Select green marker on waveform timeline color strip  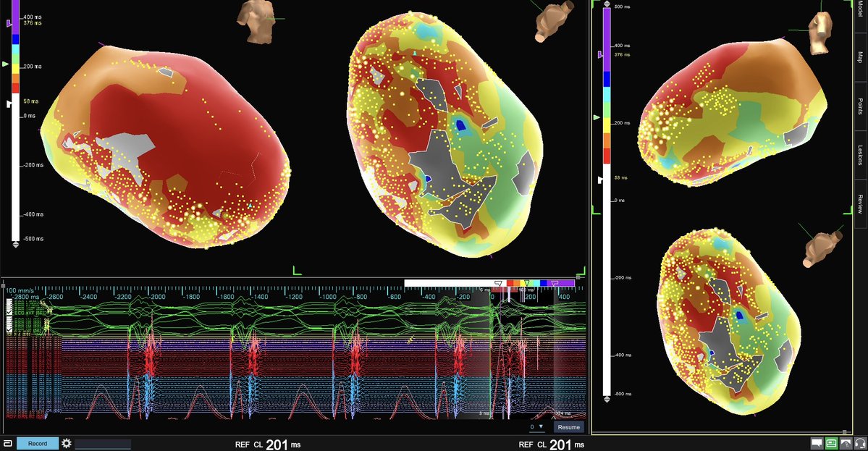pyautogui.click(x=526, y=283)
